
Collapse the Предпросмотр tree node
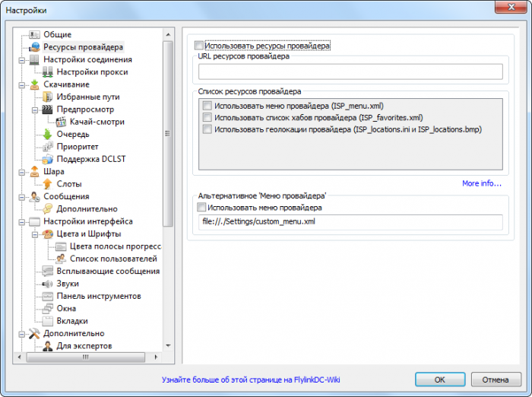pos(36,110)
